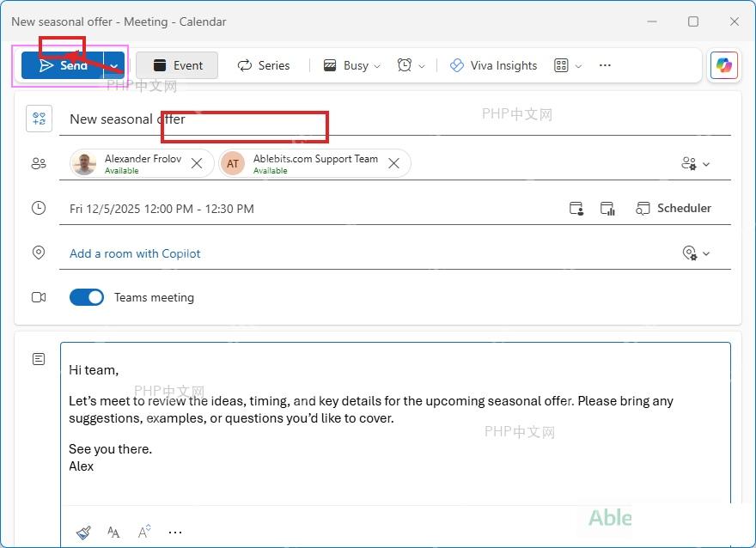Click Add a room with Copilot
The image size is (756, 548).
(x=135, y=253)
